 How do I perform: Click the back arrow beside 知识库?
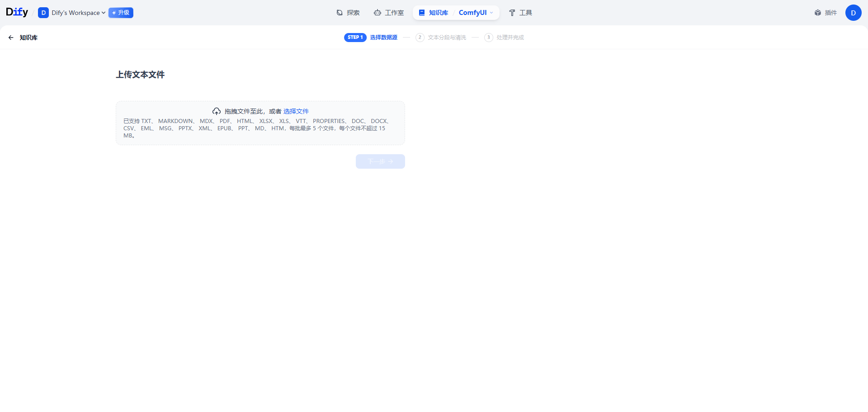click(x=11, y=38)
